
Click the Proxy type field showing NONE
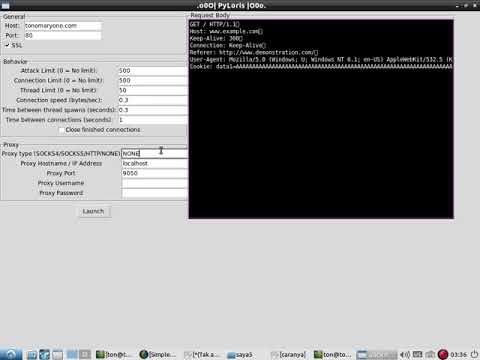click(x=154, y=154)
